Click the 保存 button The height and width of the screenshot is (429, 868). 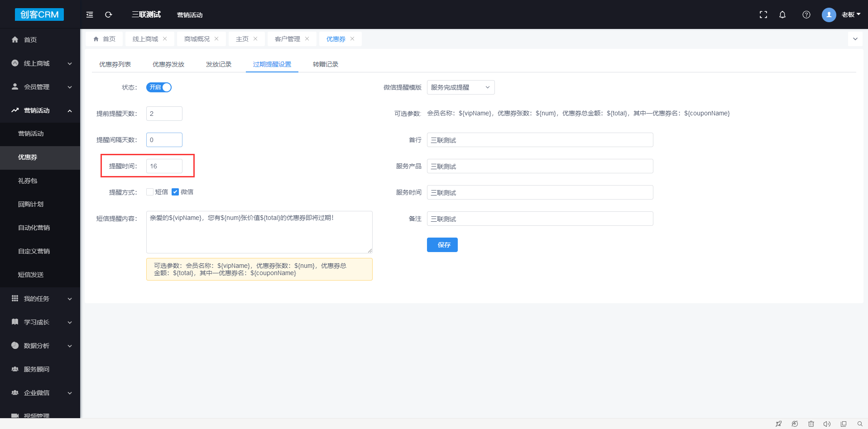(442, 245)
